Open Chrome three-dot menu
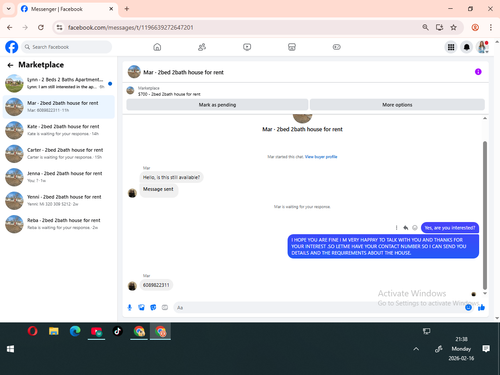Viewport: 500px width, 375px height. coord(491,27)
